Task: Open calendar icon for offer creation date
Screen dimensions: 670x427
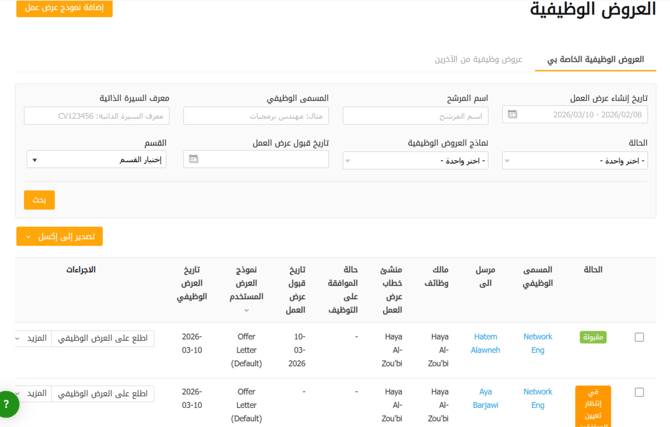Action: (512, 115)
